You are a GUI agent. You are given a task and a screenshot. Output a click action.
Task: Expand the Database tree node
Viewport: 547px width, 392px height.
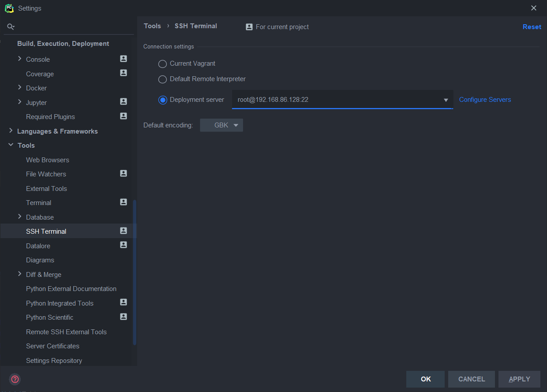(19, 217)
